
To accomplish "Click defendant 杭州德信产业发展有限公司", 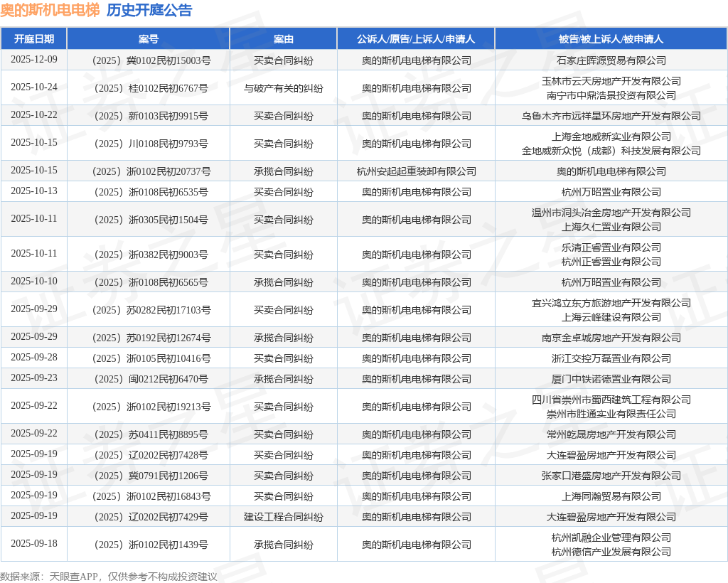I will point(611,552).
